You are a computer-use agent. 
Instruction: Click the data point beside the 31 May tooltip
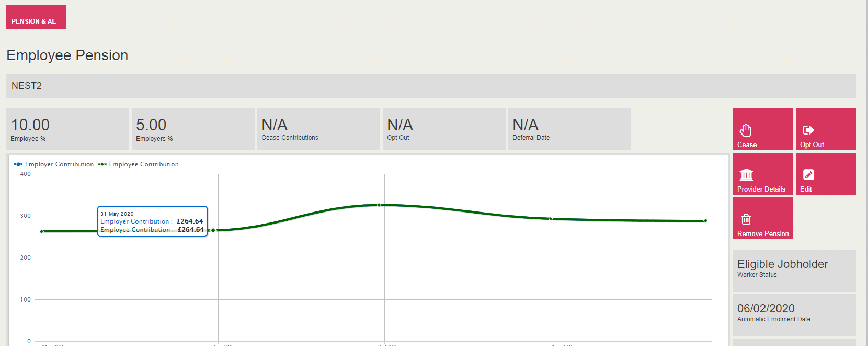click(213, 230)
